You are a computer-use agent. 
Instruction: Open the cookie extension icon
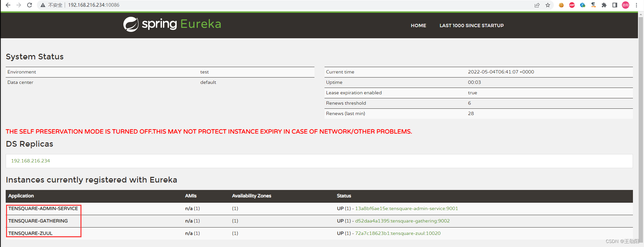(x=561, y=5)
